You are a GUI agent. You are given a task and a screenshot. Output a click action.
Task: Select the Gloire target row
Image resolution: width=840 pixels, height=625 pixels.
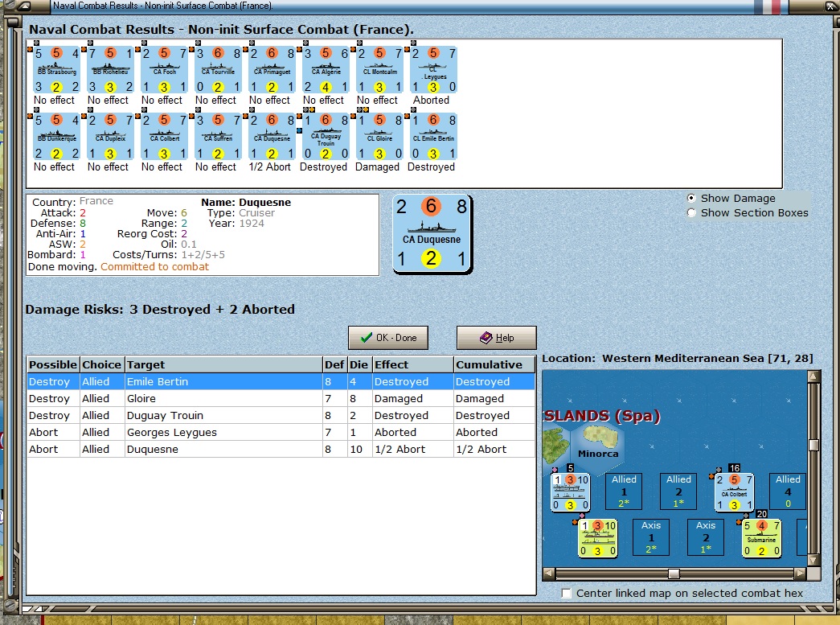coord(281,399)
